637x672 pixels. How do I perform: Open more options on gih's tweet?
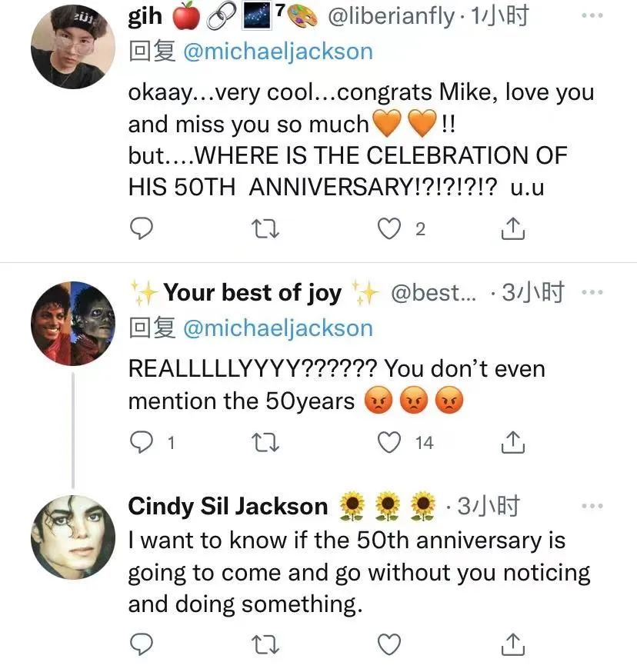592,16
